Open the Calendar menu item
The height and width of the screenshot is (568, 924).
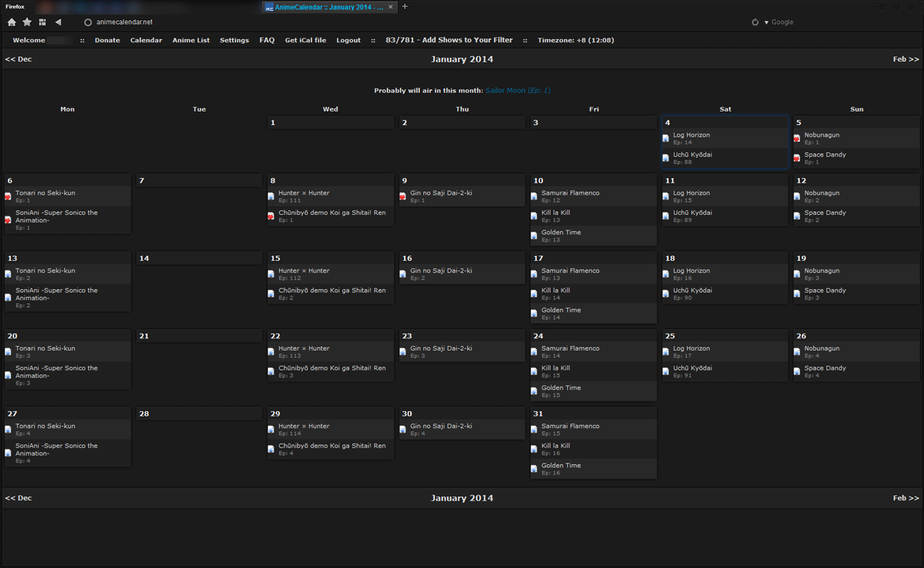(146, 40)
